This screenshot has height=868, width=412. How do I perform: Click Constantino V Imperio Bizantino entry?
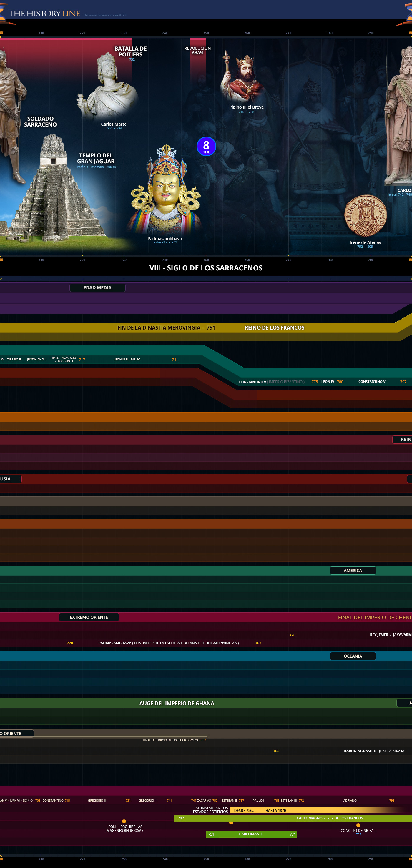272,382
